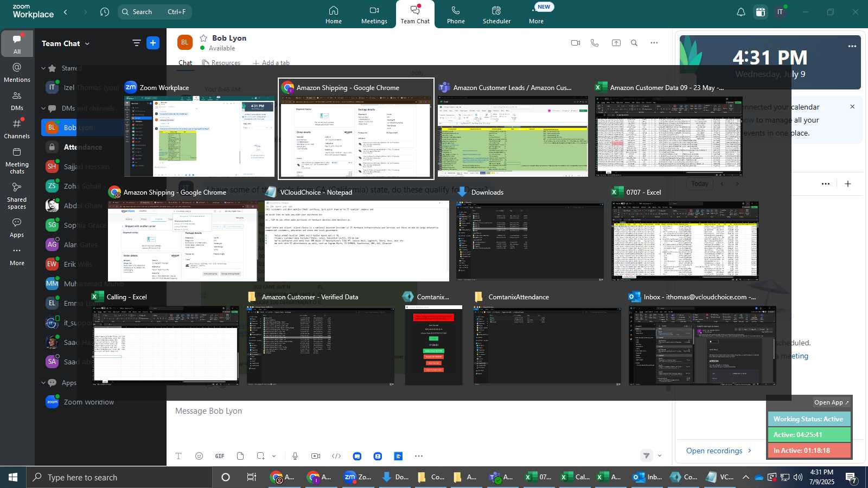Click the Open recordings link
Viewport: 868px width, 488px height.
tap(719, 451)
